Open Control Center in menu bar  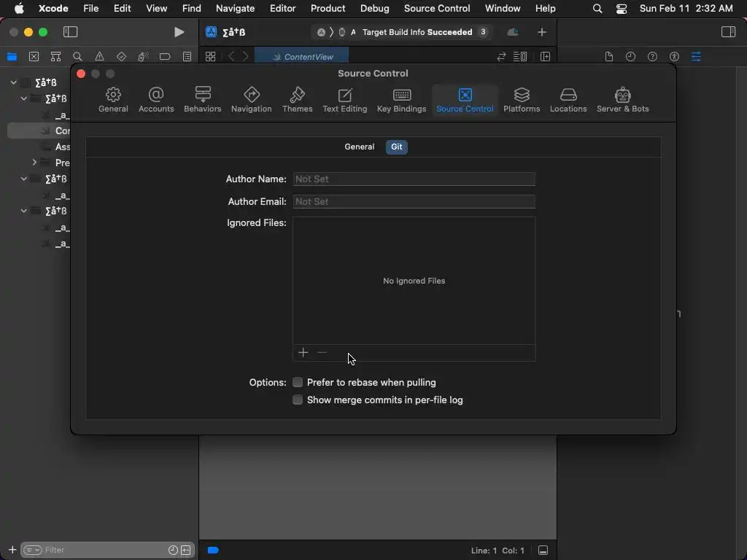pyautogui.click(x=622, y=8)
